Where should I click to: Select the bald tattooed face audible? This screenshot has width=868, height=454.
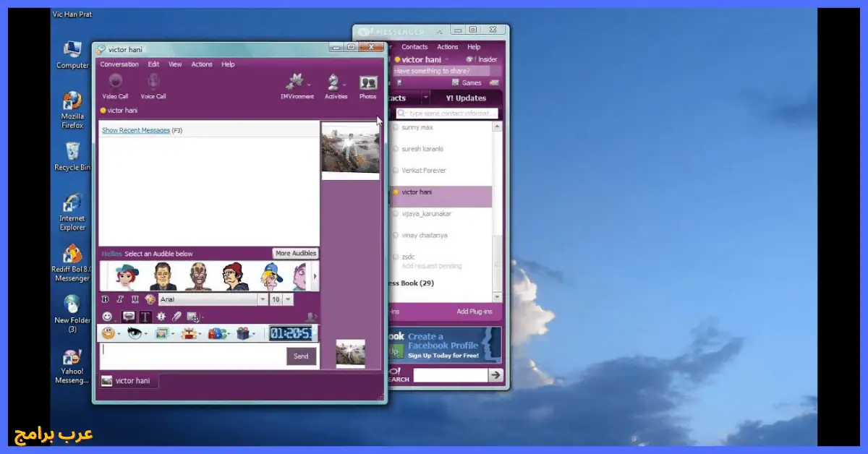[198, 276]
